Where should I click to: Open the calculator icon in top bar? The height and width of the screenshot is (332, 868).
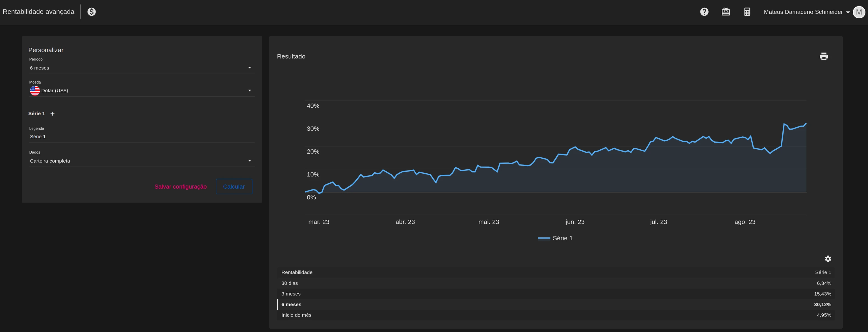[747, 12]
